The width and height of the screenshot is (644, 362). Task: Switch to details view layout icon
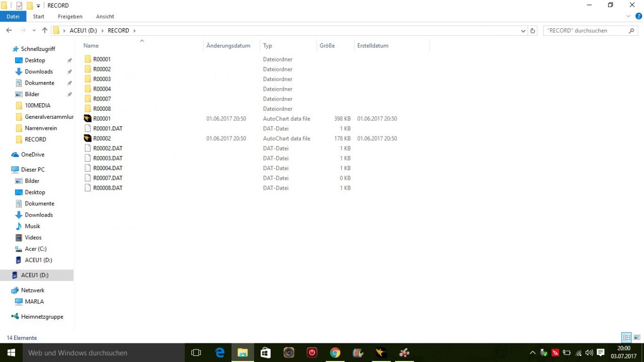click(x=626, y=337)
